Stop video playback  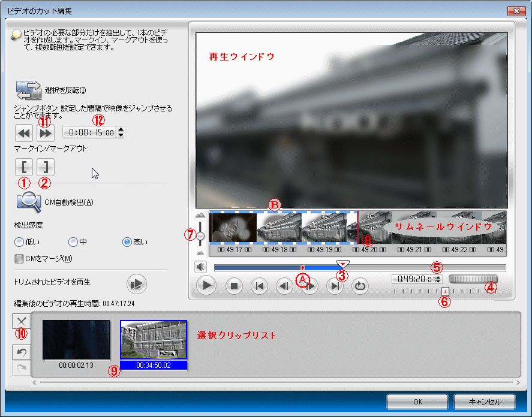(x=234, y=286)
